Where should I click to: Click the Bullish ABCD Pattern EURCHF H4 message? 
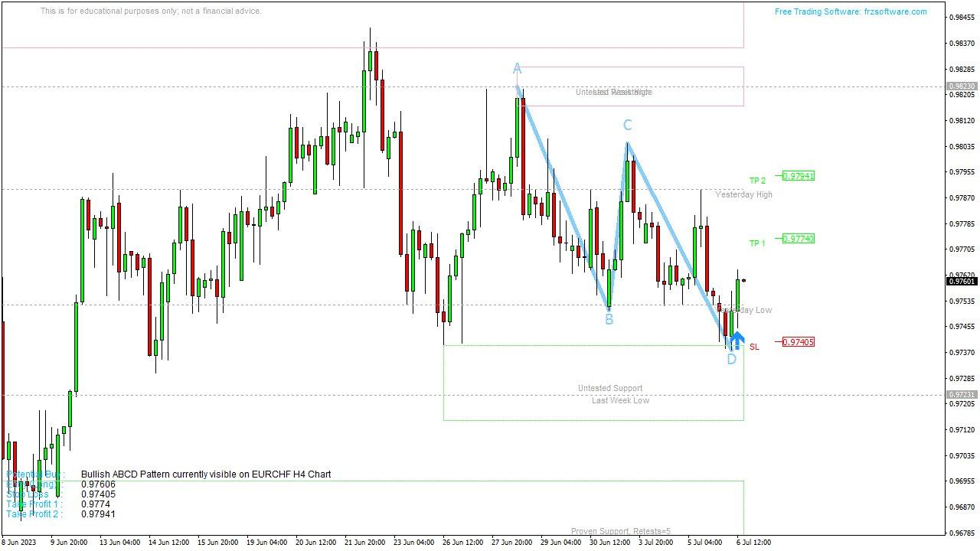click(x=206, y=474)
